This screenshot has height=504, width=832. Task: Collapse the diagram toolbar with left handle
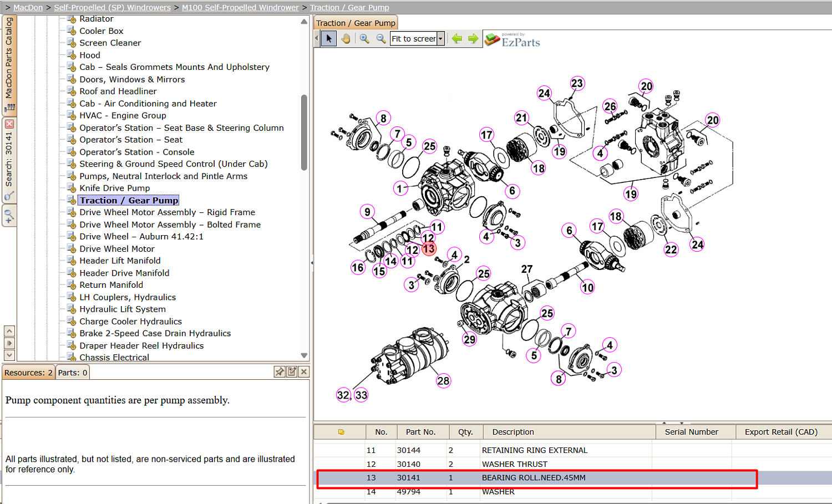(317, 39)
